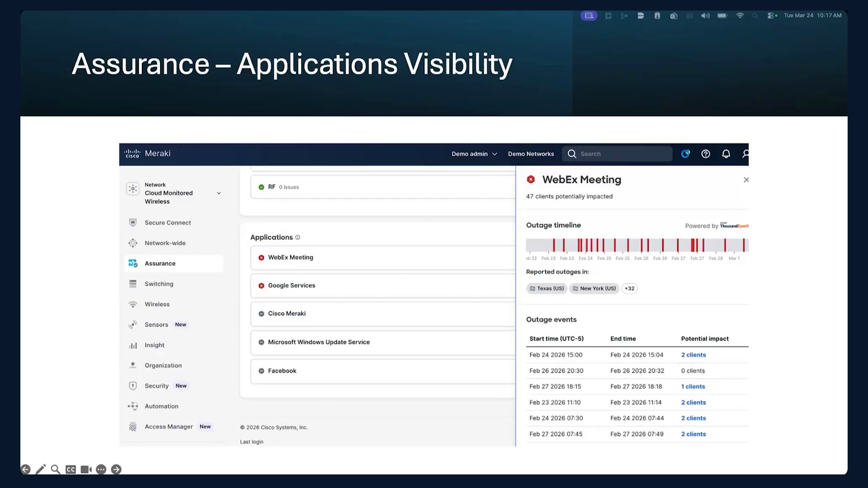Click the Automation sidebar icon
This screenshot has width=868, height=488.
point(133,406)
